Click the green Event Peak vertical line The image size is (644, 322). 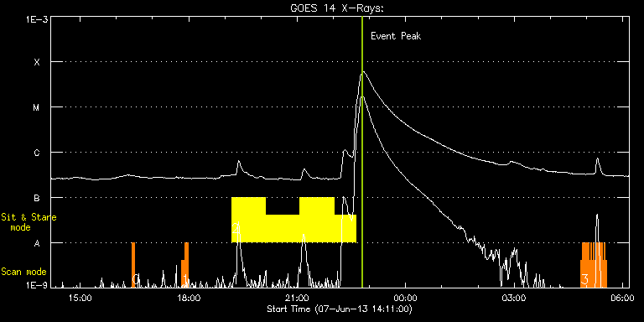[362, 152]
